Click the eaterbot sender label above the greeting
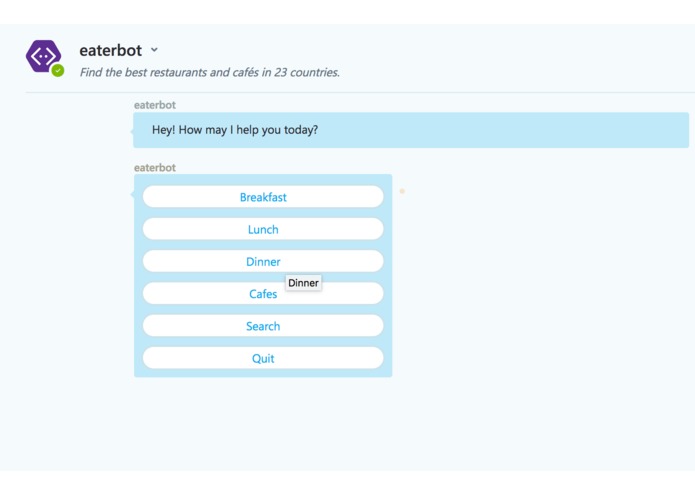 155,105
